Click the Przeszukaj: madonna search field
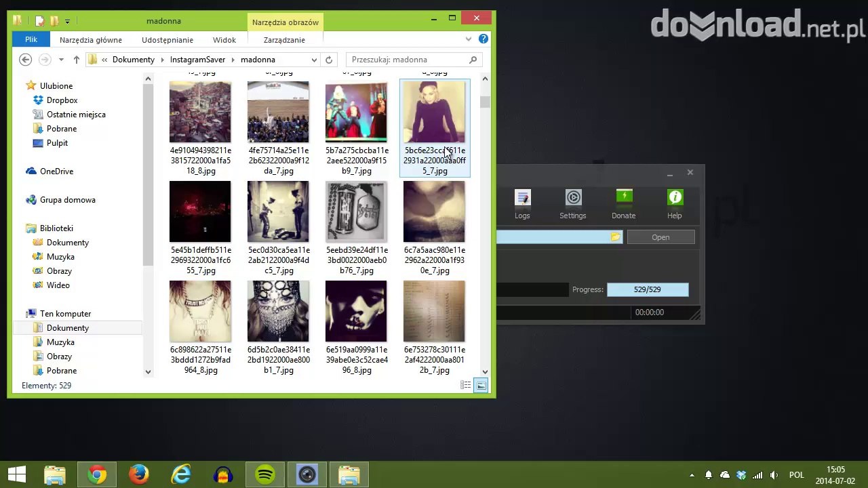This screenshot has height=488, width=868. point(407,60)
